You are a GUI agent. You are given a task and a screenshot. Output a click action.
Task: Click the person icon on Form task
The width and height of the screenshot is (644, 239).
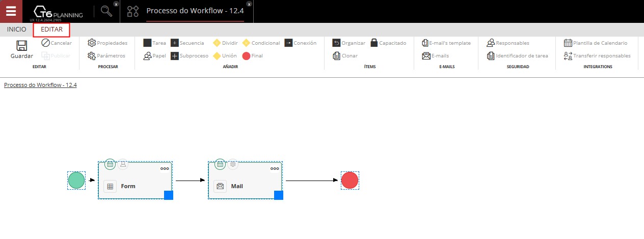coord(123,164)
